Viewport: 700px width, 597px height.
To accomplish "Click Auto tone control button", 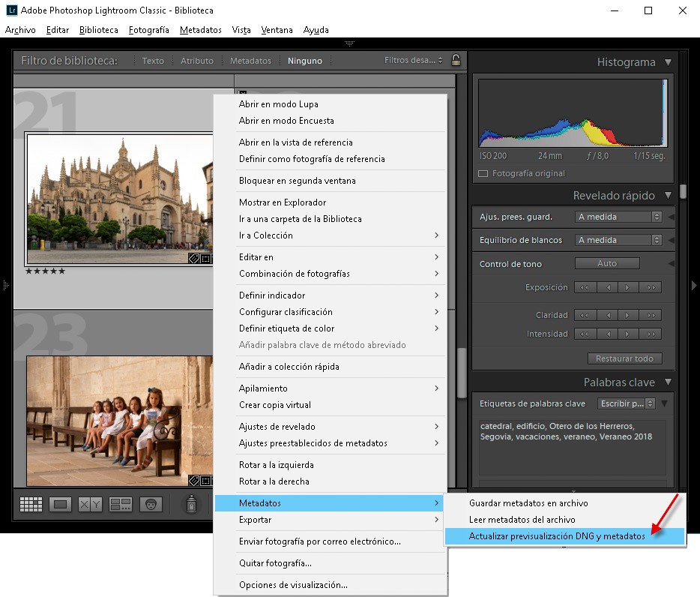I will tap(607, 264).
